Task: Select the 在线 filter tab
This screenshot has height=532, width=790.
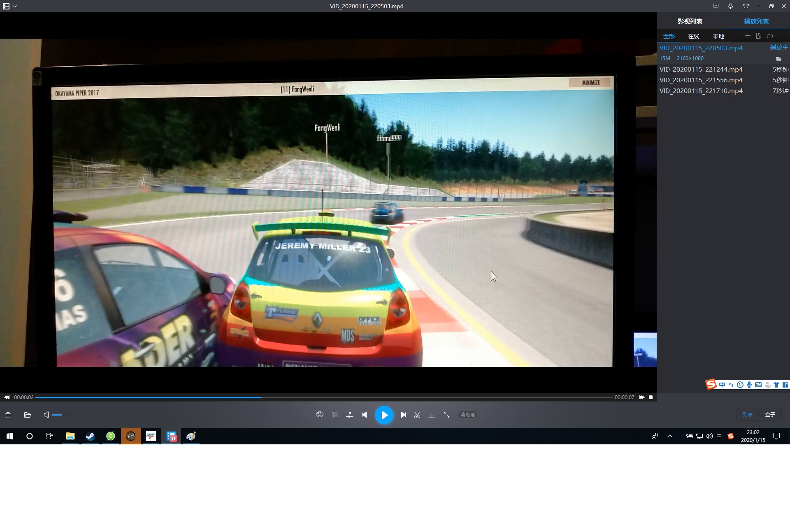Action: 694,36
